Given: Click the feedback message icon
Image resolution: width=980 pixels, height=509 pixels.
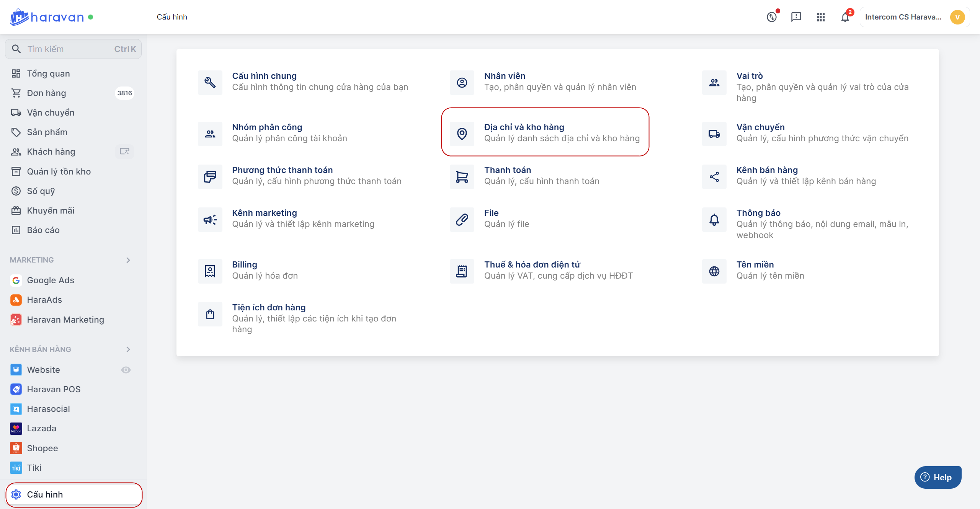Looking at the screenshot, I should coord(796,17).
